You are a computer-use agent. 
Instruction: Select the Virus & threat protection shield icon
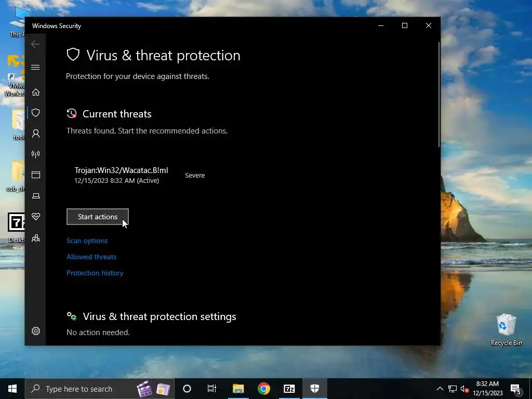36,113
